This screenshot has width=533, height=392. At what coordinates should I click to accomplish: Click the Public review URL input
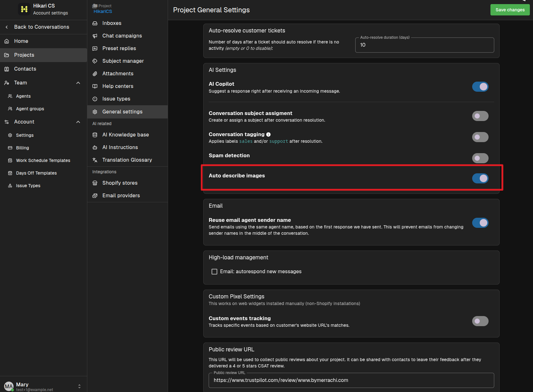351,380
